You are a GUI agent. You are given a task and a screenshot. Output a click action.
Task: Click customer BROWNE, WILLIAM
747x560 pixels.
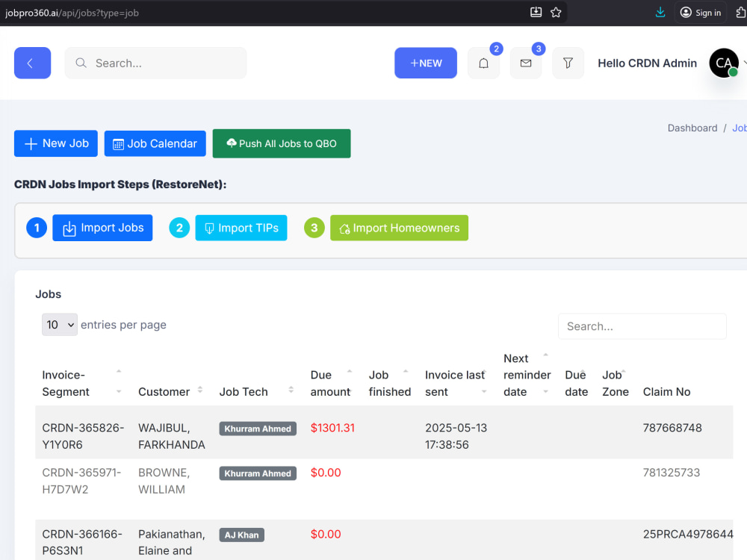tap(164, 481)
